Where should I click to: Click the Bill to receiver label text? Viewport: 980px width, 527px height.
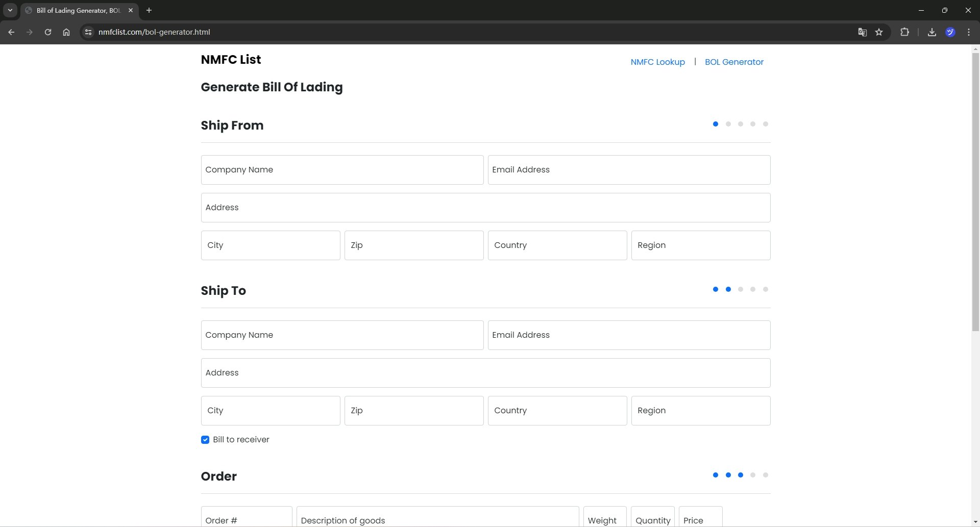[241, 440]
